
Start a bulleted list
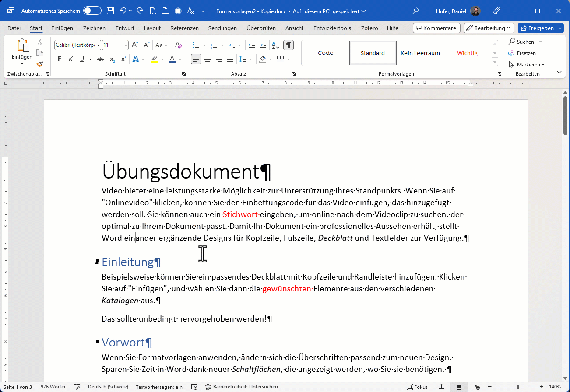pos(196,45)
